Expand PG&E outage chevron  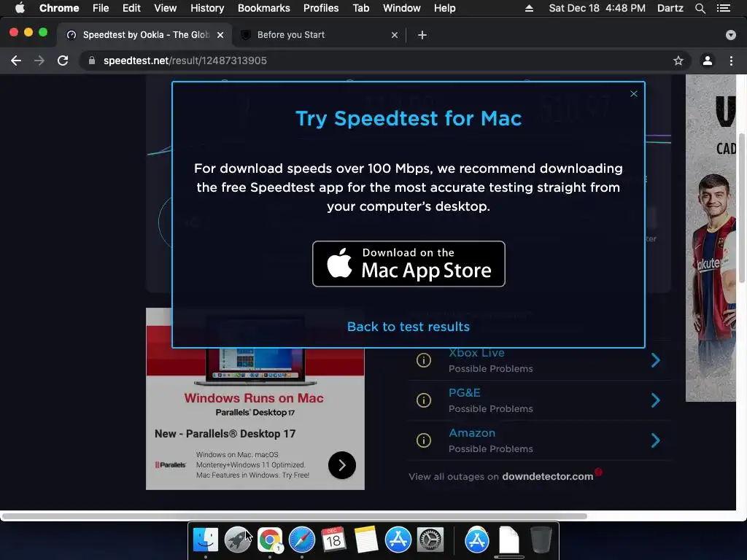click(656, 400)
